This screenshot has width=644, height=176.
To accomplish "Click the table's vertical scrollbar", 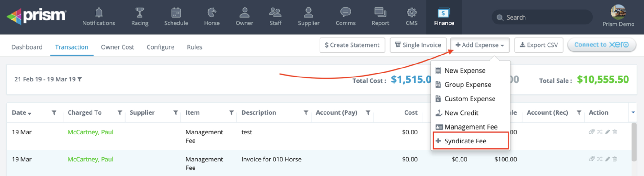I will click(x=634, y=142).
